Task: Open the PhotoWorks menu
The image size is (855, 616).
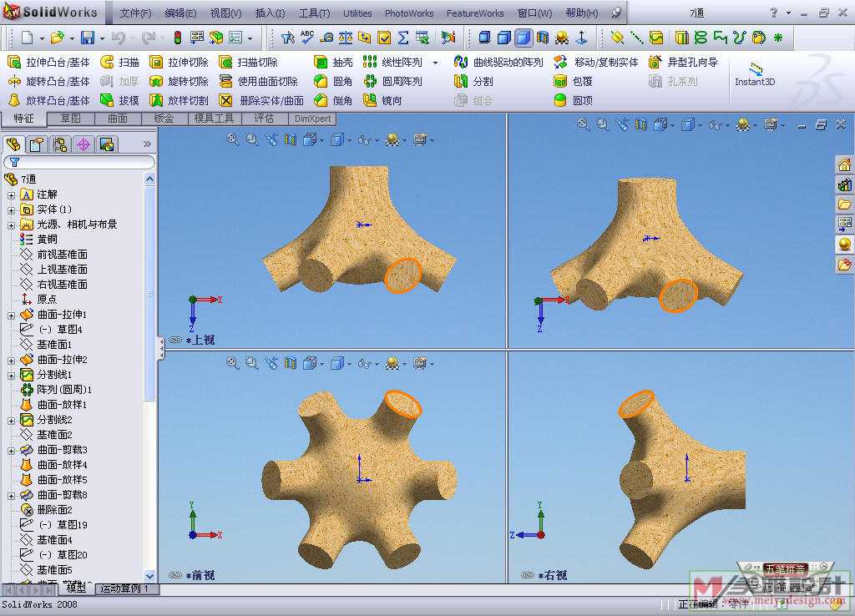Action: coord(409,13)
